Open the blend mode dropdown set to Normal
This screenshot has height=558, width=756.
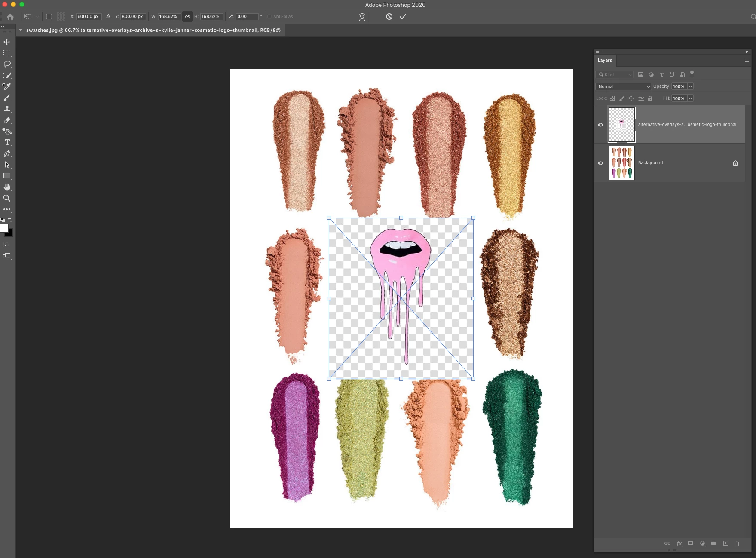pyautogui.click(x=623, y=87)
